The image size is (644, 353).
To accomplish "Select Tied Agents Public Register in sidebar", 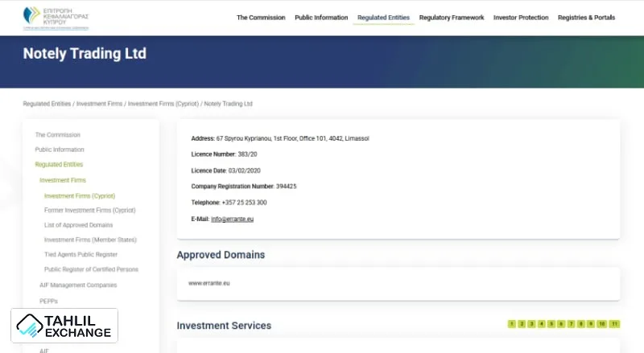I will (x=80, y=255).
